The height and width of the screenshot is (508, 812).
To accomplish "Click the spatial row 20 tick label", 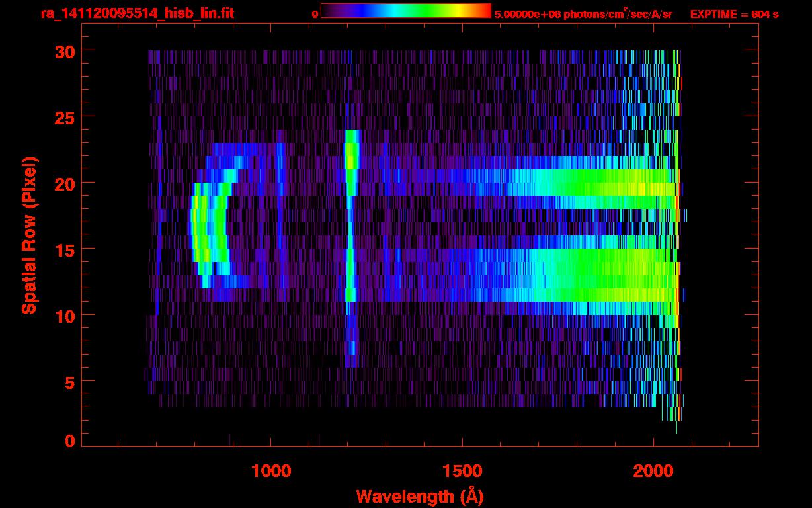I will [64, 183].
